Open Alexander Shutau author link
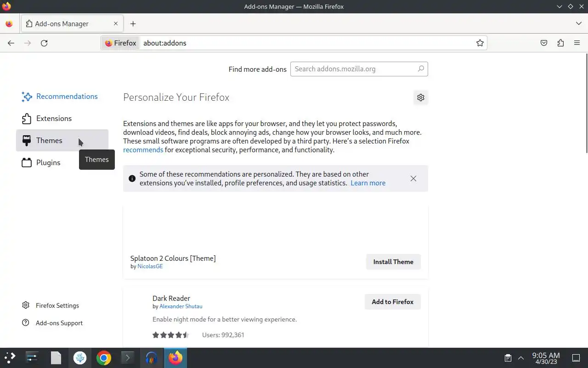The image size is (588, 368). point(181,306)
